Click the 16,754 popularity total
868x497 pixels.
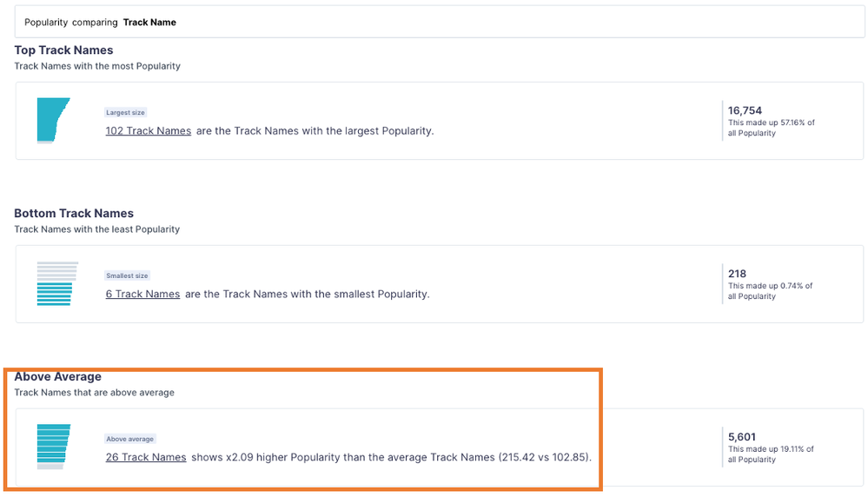pos(745,110)
